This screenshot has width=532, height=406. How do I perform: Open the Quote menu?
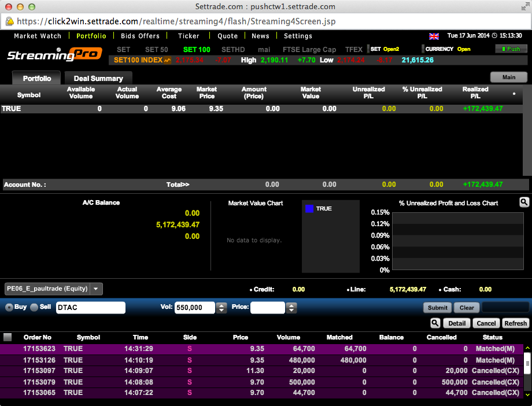[227, 36]
